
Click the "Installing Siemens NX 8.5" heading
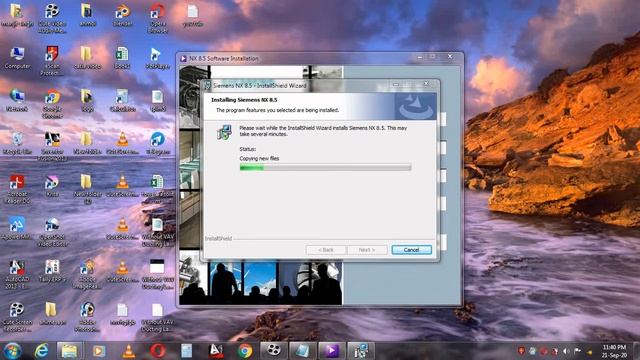244,100
